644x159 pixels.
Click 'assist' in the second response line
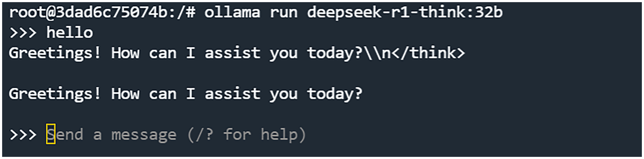(x=232, y=94)
